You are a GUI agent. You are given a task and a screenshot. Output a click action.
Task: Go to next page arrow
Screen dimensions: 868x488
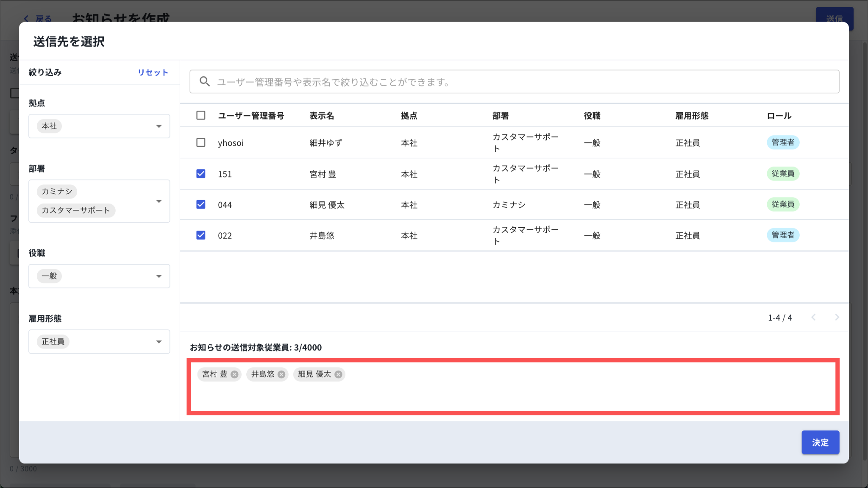[x=837, y=317]
